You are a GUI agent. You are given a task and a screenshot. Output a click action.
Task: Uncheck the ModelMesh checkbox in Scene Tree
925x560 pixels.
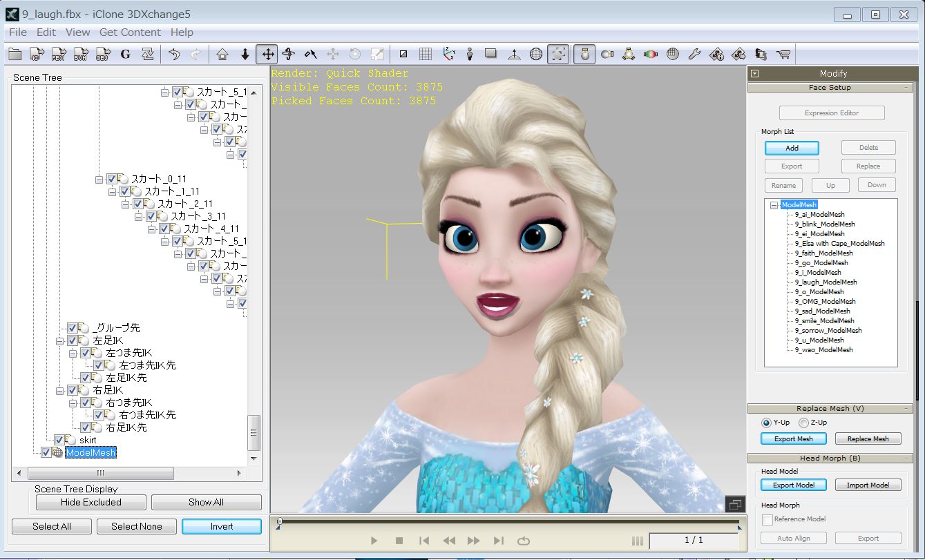[46, 452]
